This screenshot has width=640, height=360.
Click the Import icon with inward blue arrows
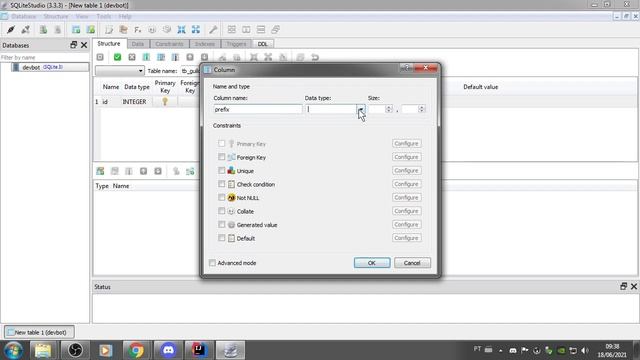tap(181, 29)
